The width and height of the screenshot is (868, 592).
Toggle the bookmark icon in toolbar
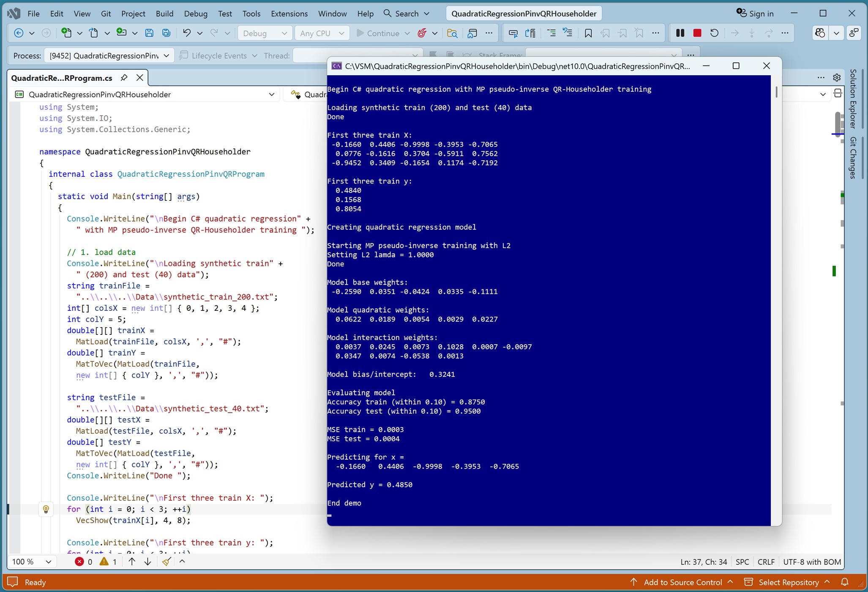click(588, 33)
